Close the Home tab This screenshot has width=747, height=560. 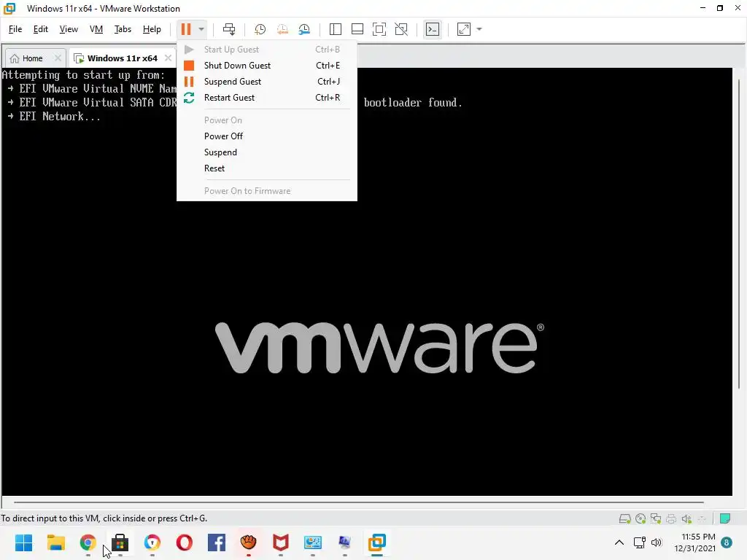(x=58, y=58)
